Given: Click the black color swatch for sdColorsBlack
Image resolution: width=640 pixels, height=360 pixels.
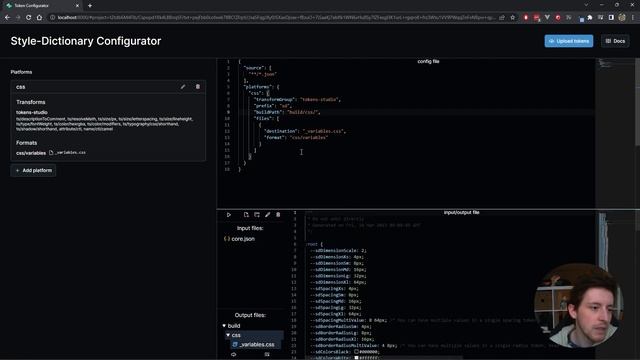Looking at the screenshot, I should [356, 351].
